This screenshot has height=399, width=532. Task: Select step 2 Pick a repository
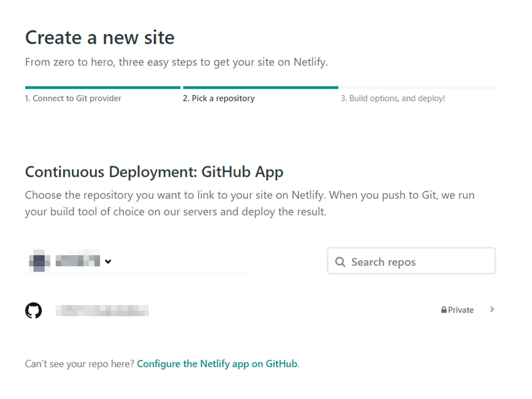coord(219,98)
